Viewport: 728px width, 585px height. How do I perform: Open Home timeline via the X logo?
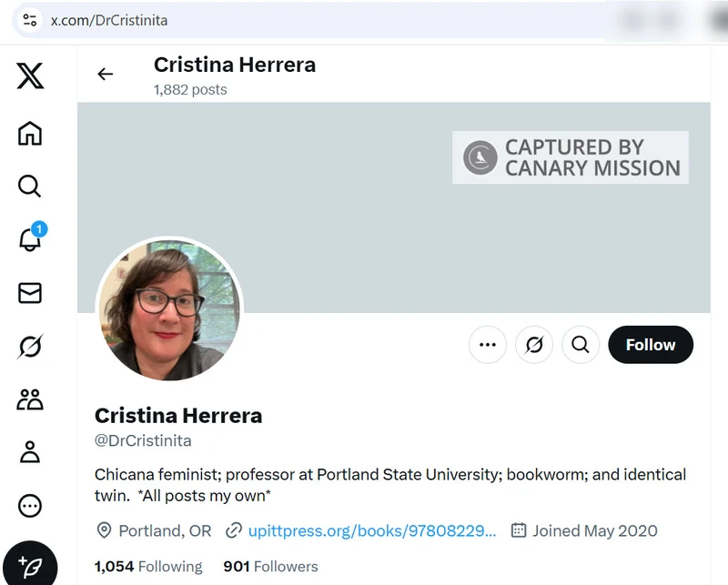(x=29, y=76)
